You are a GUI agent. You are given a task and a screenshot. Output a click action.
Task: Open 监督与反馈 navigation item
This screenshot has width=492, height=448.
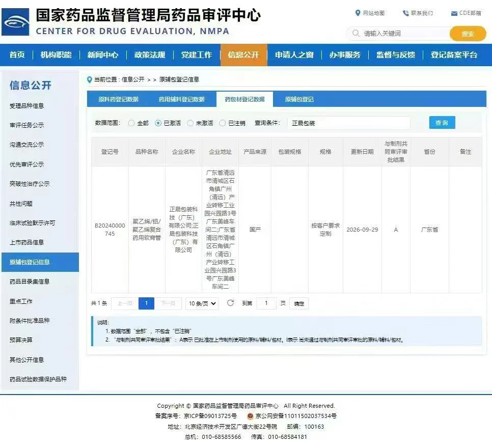(396, 55)
